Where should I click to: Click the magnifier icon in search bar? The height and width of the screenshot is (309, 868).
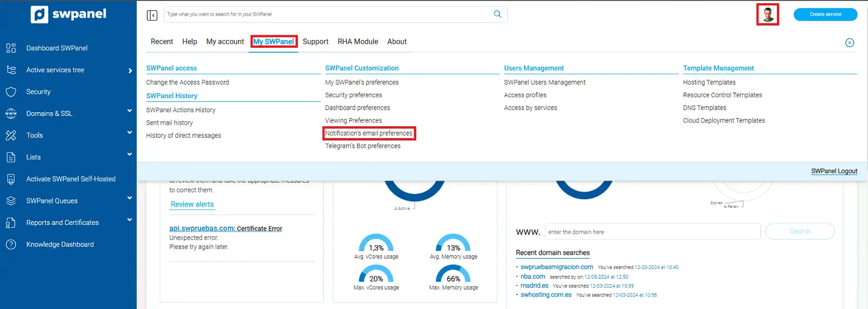497,14
